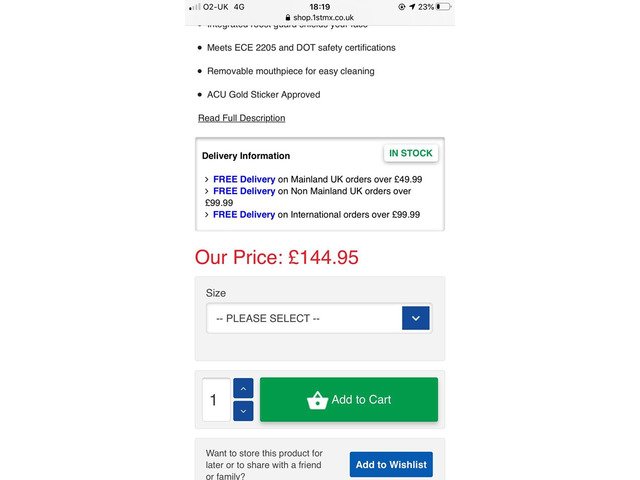Click the IN STOCK badge
640x480 pixels.
click(410, 154)
